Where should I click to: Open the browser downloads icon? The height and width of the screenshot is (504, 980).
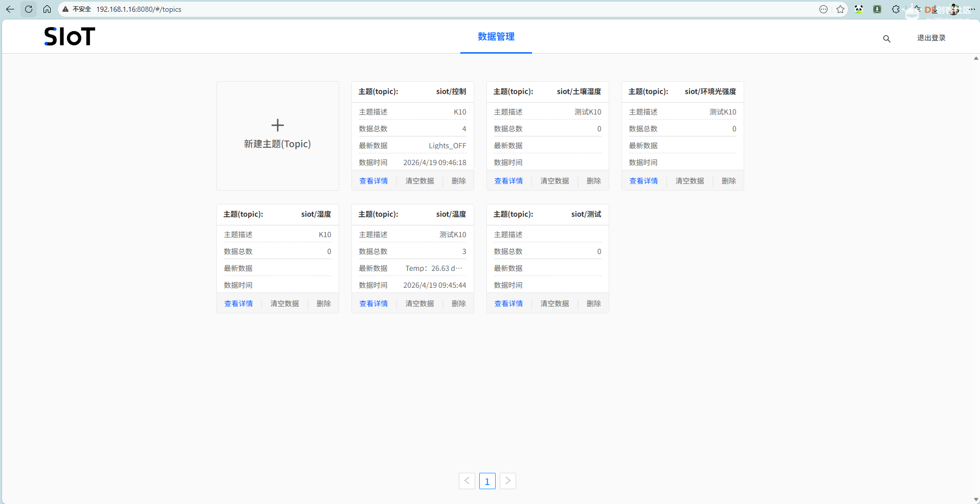point(877,9)
